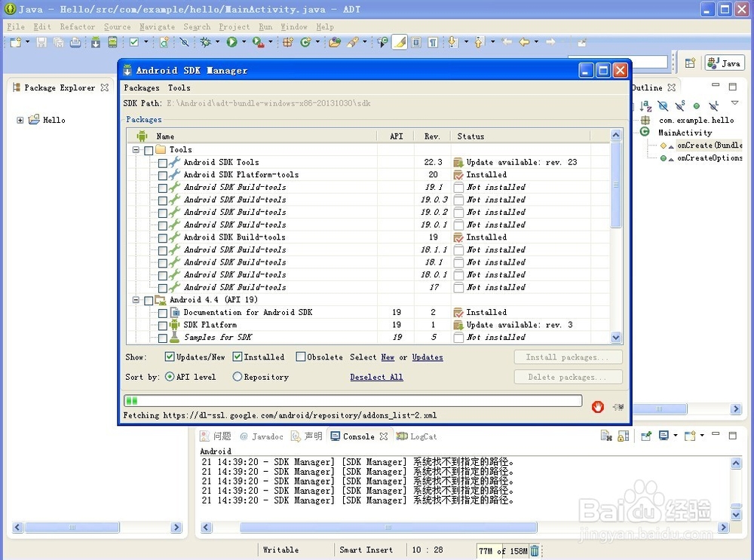Open the Navigate menu

coord(158,27)
